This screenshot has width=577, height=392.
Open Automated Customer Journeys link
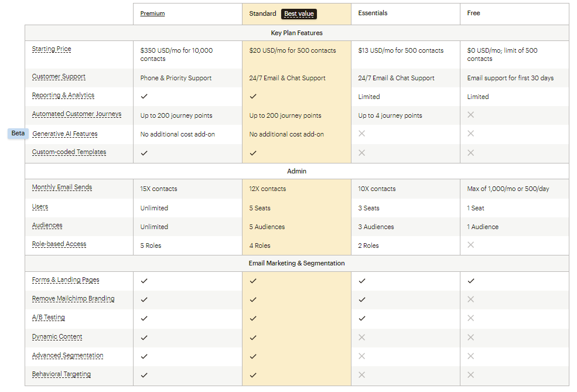[77, 114]
